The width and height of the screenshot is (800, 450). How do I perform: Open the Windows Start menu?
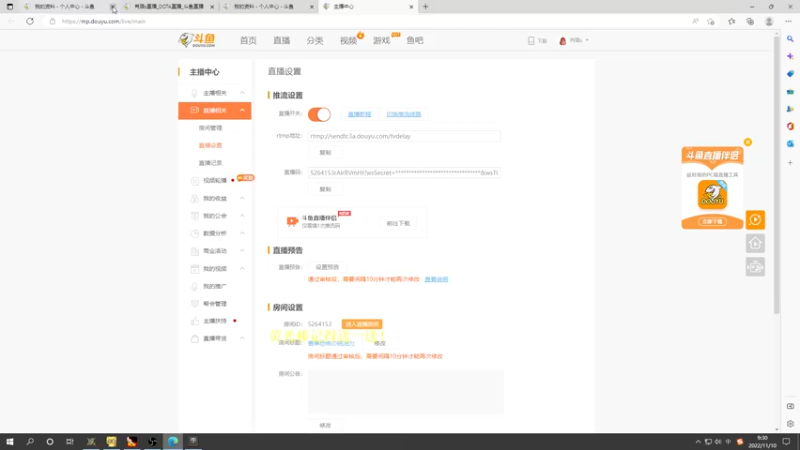10,442
